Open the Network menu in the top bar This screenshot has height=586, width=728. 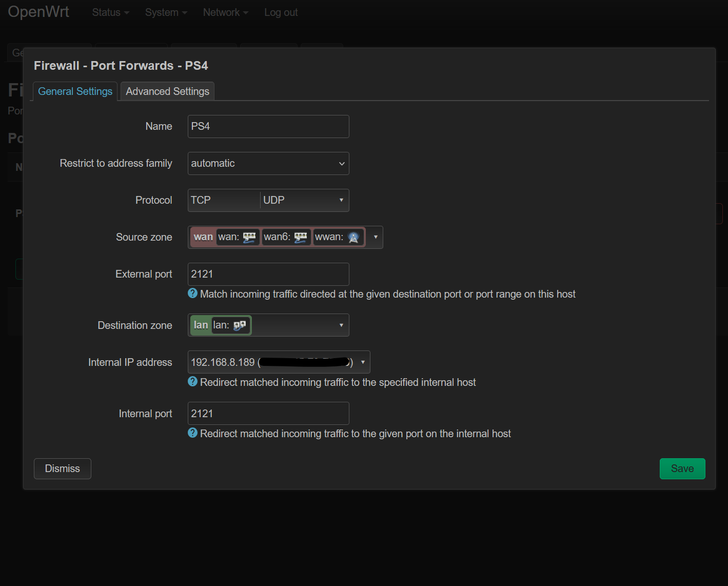pos(226,12)
